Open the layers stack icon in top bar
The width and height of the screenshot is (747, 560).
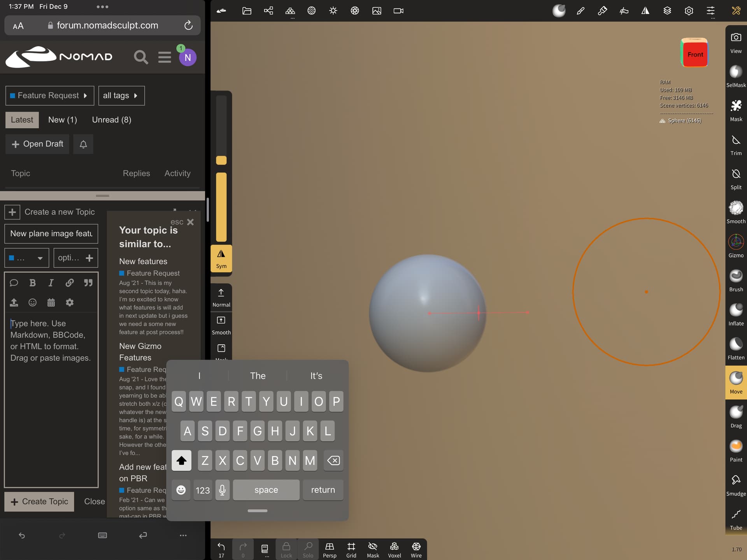(667, 11)
